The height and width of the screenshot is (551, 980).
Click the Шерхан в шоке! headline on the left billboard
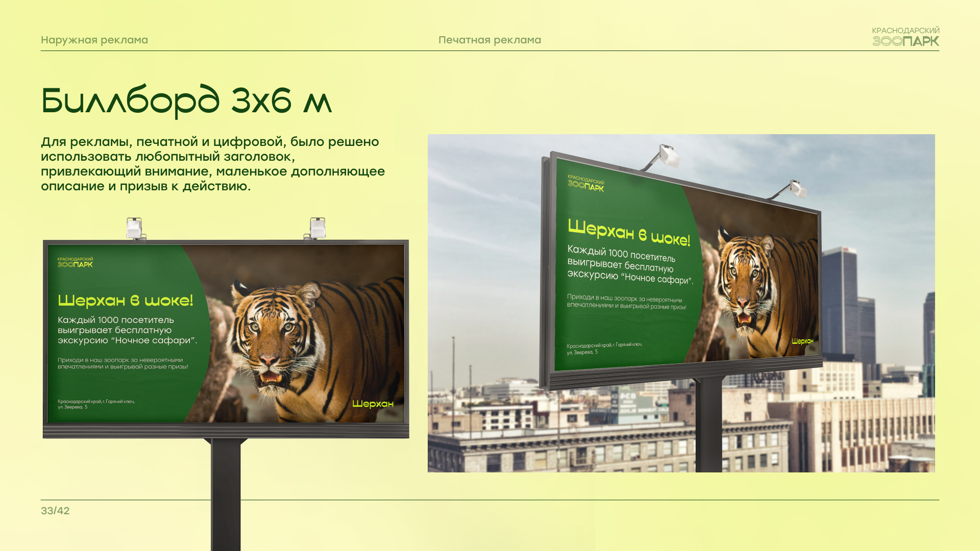126,300
